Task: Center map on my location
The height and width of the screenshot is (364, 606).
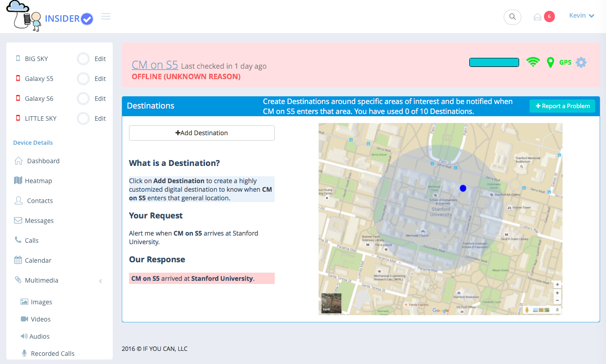Action: click(557, 284)
